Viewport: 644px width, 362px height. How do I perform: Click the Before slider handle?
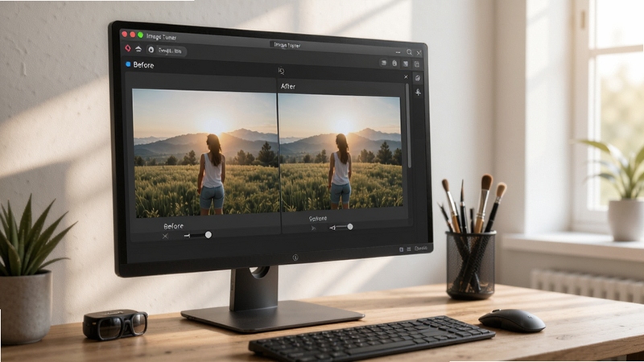[208, 235]
